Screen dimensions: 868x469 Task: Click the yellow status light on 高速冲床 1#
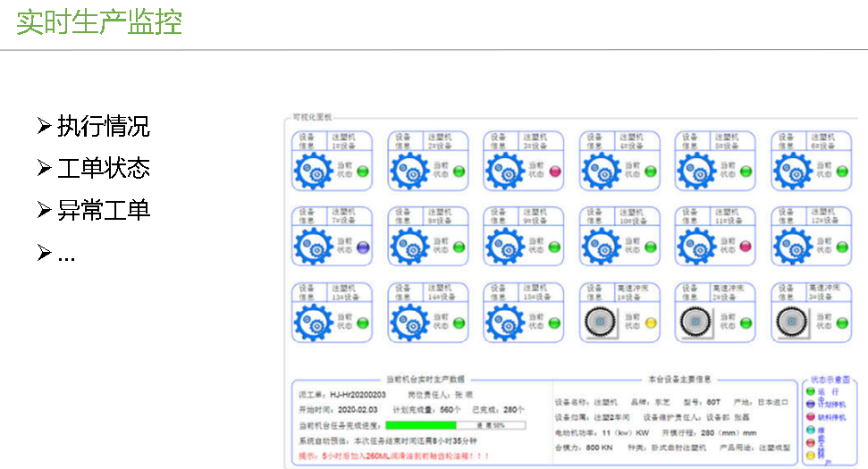(651, 322)
